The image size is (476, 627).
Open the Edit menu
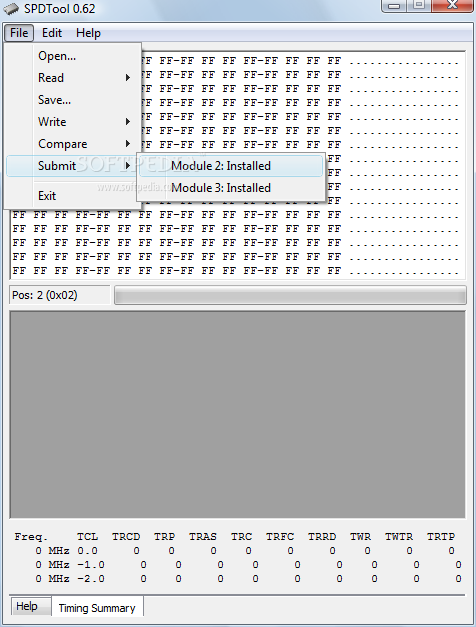click(52, 33)
